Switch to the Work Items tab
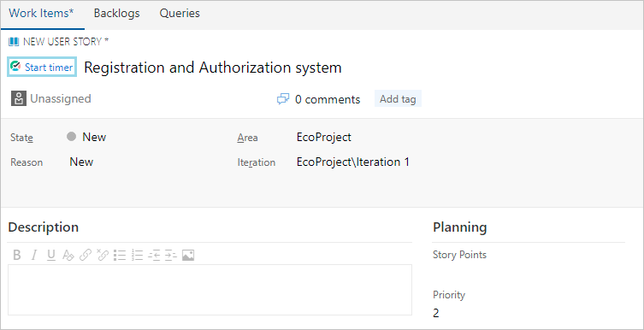This screenshot has width=644, height=330. tap(42, 13)
